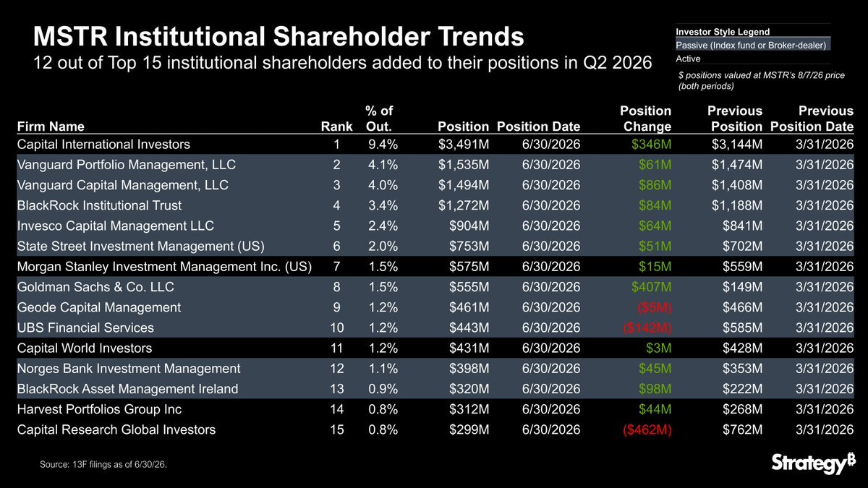This screenshot has height=488, width=868.
Task: Click the Strategy logo in the corner
Action: click(x=808, y=463)
